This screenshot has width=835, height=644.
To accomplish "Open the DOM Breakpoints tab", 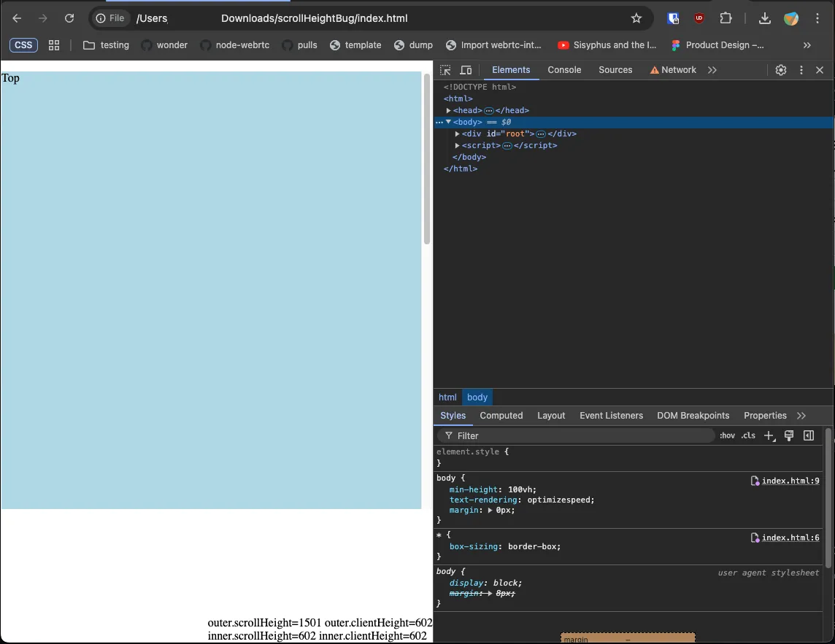I will click(x=693, y=416).
